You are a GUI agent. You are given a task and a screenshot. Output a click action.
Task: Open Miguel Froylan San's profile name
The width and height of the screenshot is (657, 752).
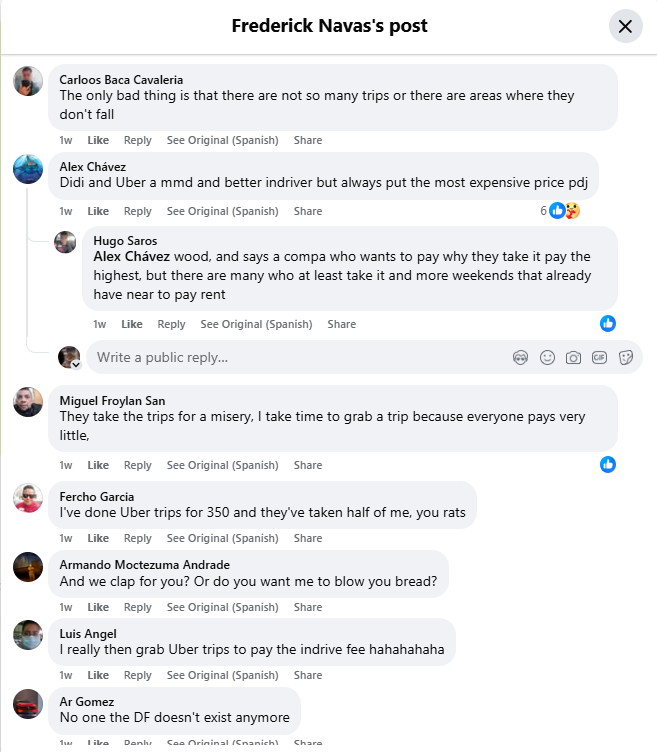coord(112,401)
